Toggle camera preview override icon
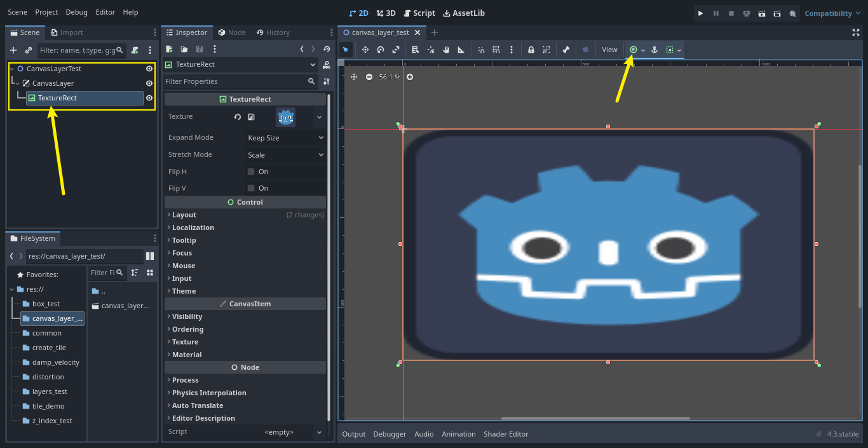This screenshot has height=448, width=868. tap(586, 50)
